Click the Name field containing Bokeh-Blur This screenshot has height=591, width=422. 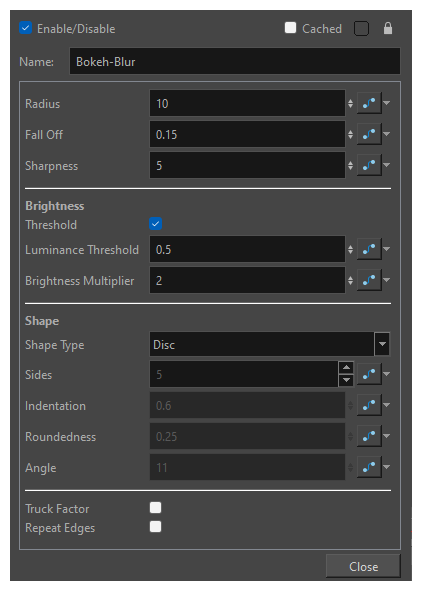[235, 61]
